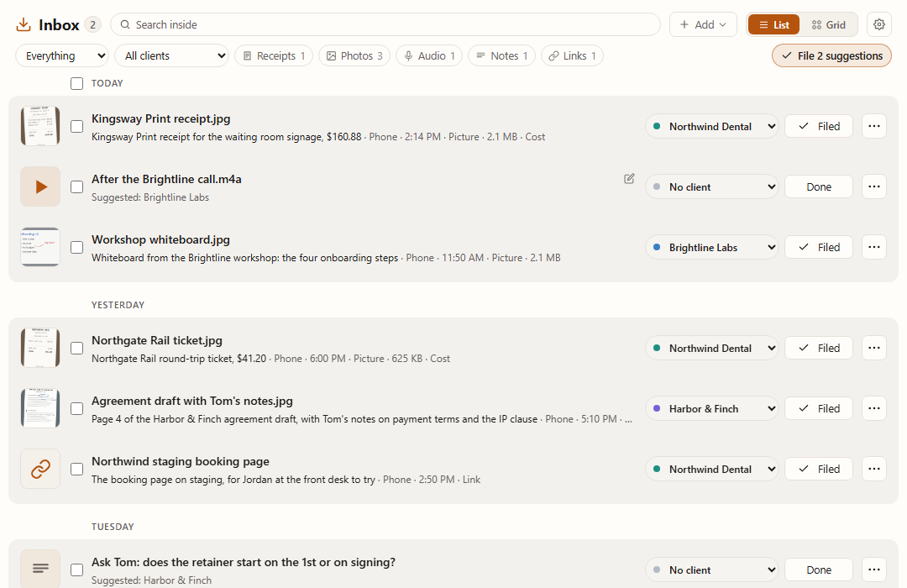Tick the Agreement draft checkbox
907x588 pixels.
(x=77, y=408)
